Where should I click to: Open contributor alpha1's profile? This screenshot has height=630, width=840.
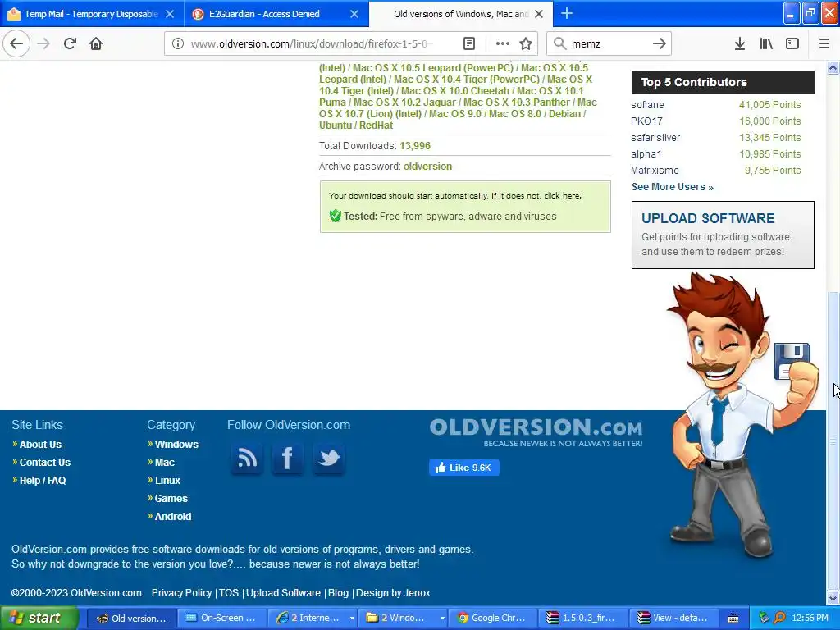click(x=646, y=153)
